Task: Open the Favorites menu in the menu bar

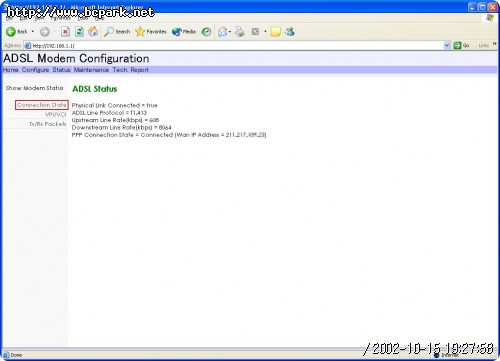Action: 60,18
